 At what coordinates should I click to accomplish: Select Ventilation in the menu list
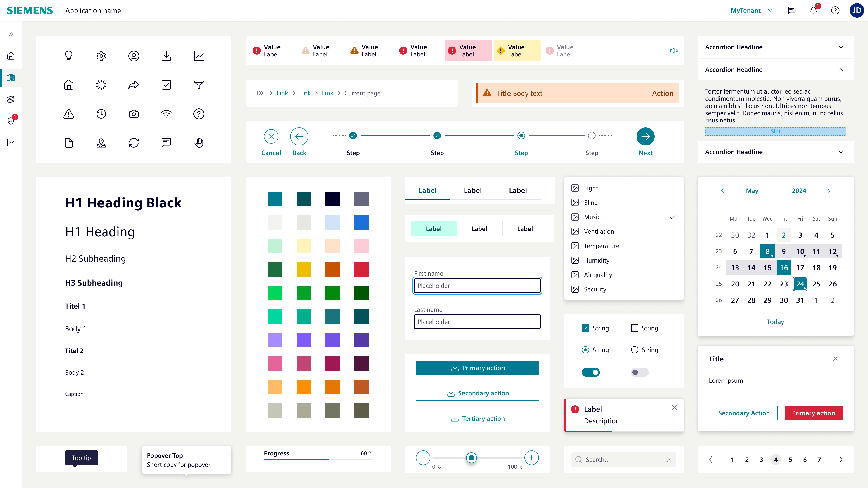coord(599,231)
